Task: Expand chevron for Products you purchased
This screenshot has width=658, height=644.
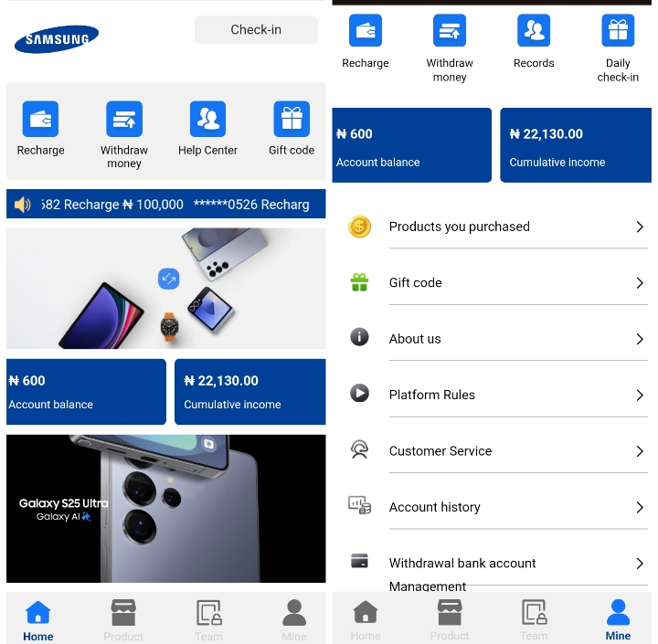Action: 640,227
